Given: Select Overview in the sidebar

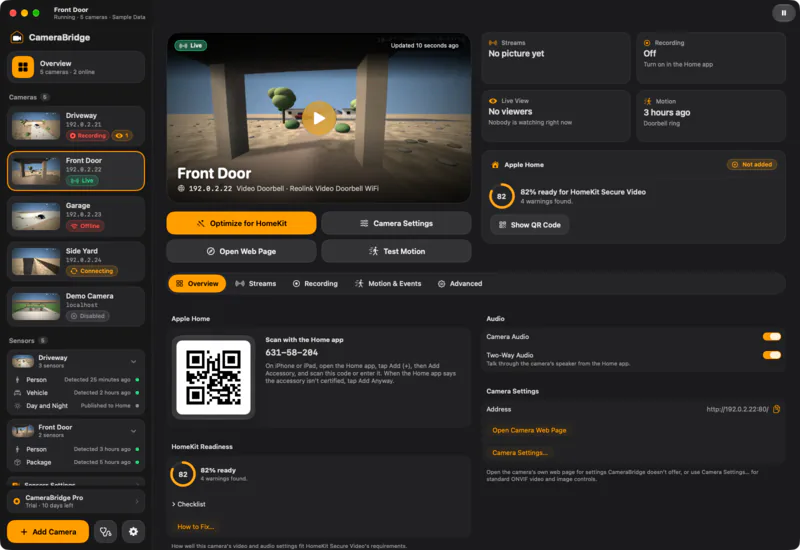Looking at the screenshot, I should [x=76, y=67].
